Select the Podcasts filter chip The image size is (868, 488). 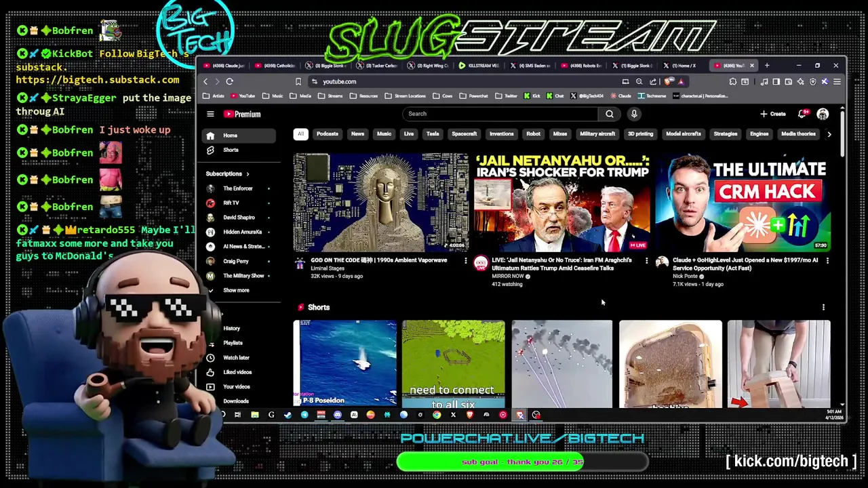[x=327, y=134]
